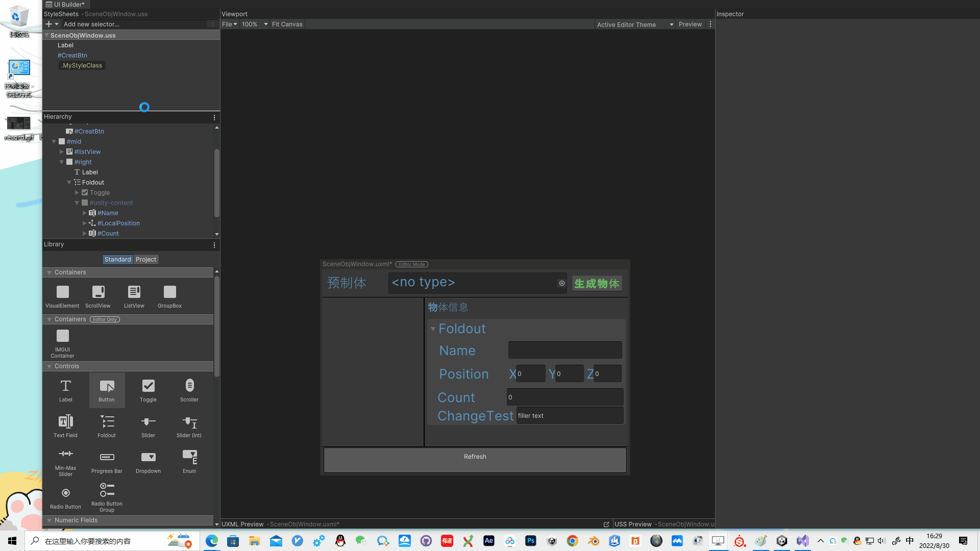
Task: Expand the #listView item in Hierarchy
Action: (x=62, y=152)
